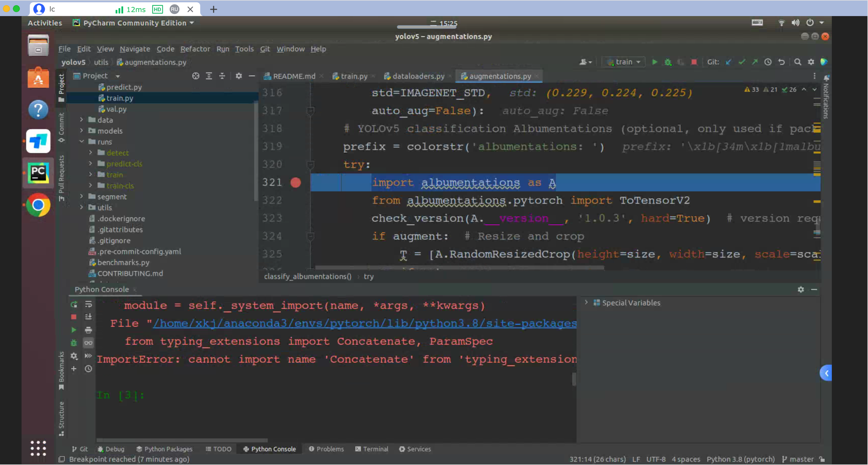
Task: Stop the Python Console with the red square
Action: click(x=74, y=317)
